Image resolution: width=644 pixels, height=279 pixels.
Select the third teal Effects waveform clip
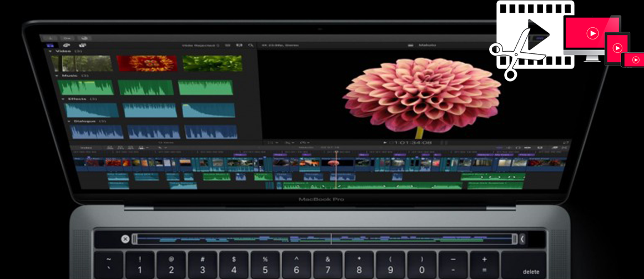pyautogui.click(x=209, y=110)
